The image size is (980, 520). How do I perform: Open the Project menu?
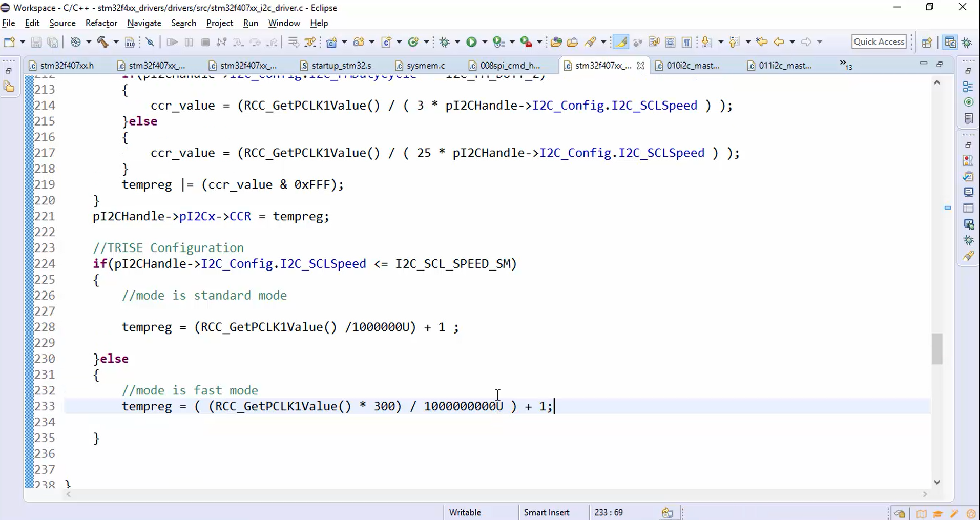pos(219,23)
